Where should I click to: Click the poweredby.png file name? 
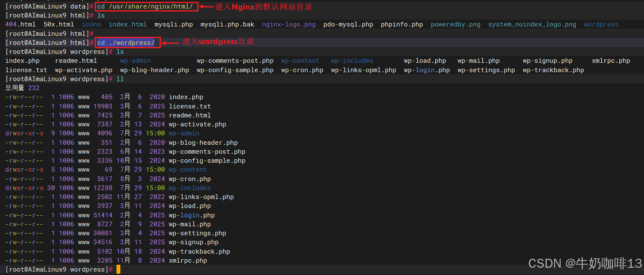point(455,24)
